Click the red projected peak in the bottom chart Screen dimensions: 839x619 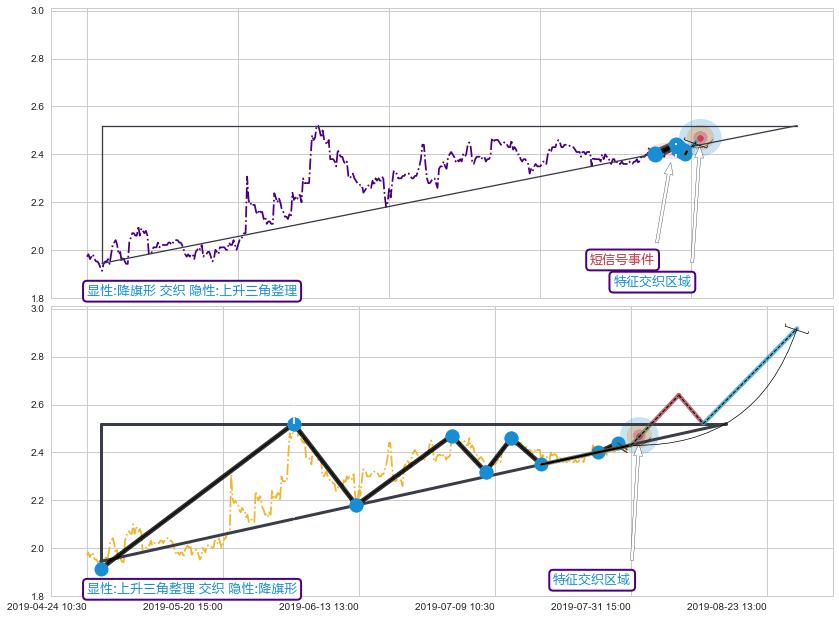(x=678, y=395)
